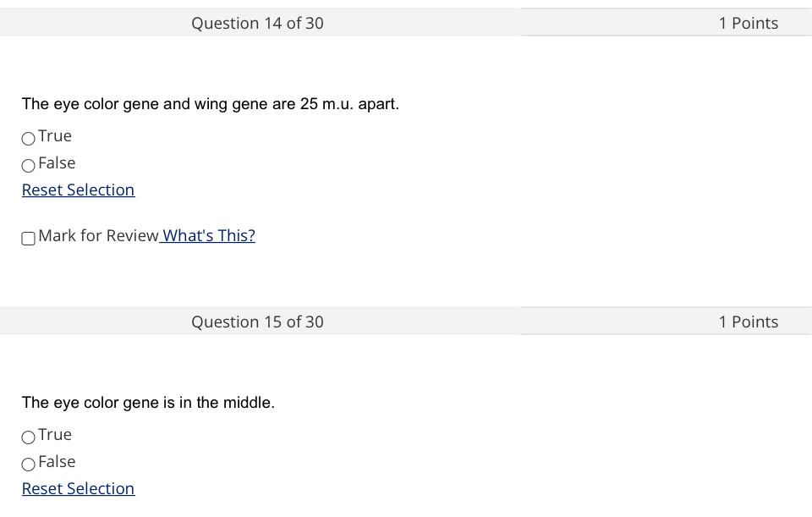Click the eye color gene statement in question 14

pyautogui.click(x=211, y=103)
